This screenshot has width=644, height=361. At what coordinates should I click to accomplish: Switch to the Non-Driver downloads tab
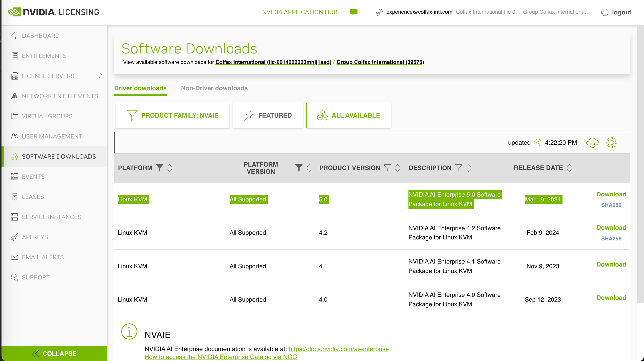(x=214, y=88)
